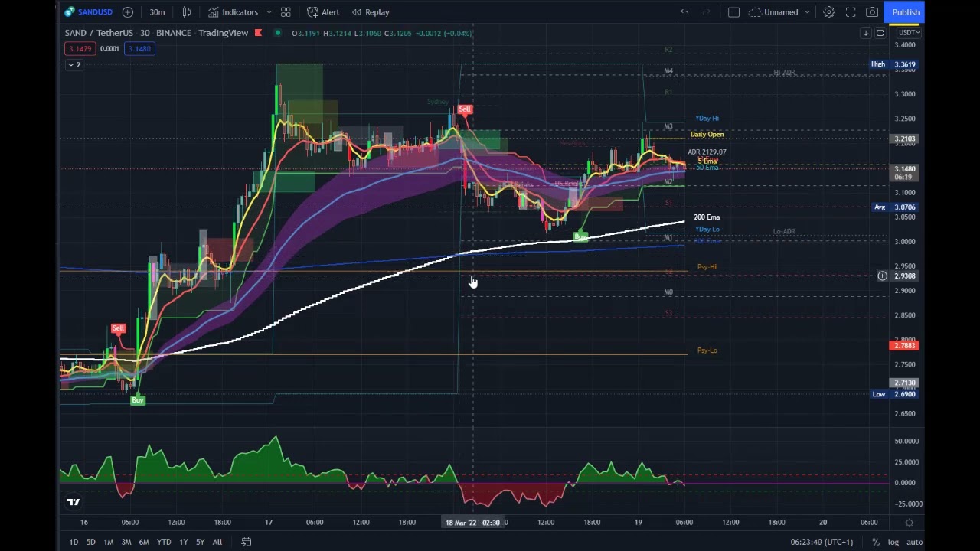Open time axis settings gear

point(909,523)
